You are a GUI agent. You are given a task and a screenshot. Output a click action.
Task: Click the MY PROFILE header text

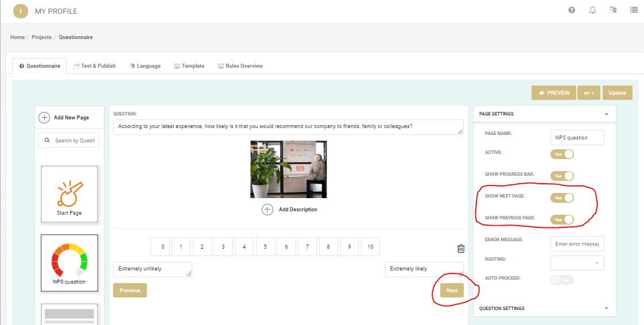pos(56,11)
